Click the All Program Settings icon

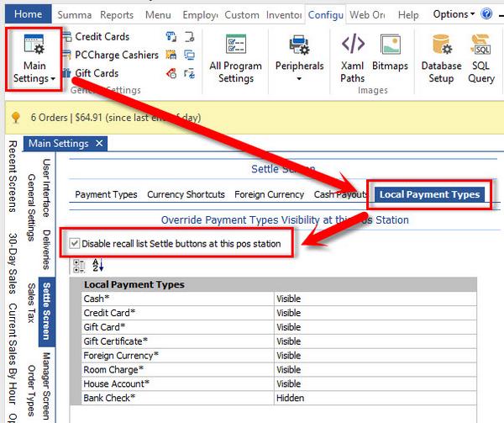pos(236,59)
